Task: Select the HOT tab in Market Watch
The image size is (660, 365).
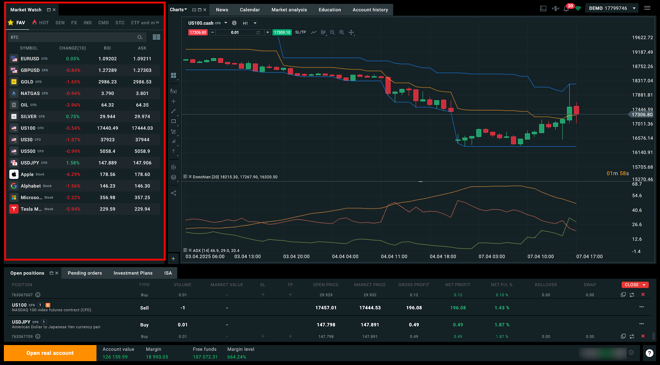Action: click(x=40, y=23)
